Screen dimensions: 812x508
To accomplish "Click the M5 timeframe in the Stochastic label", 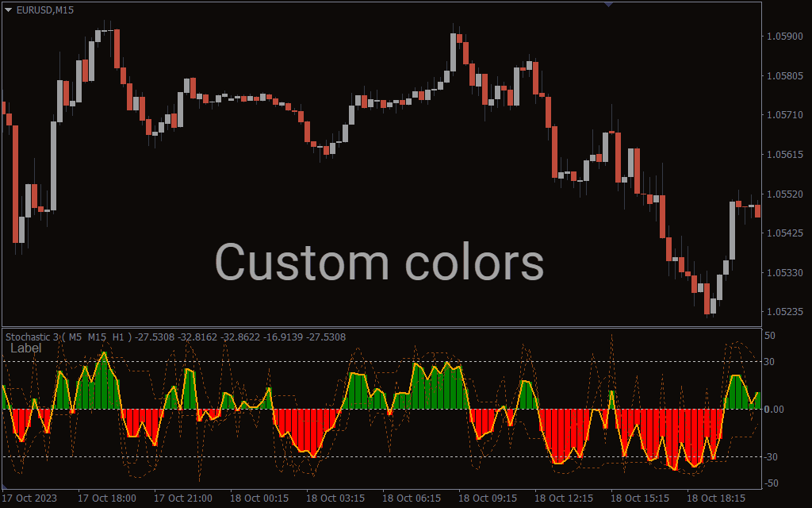I will [x=75, y=337].
